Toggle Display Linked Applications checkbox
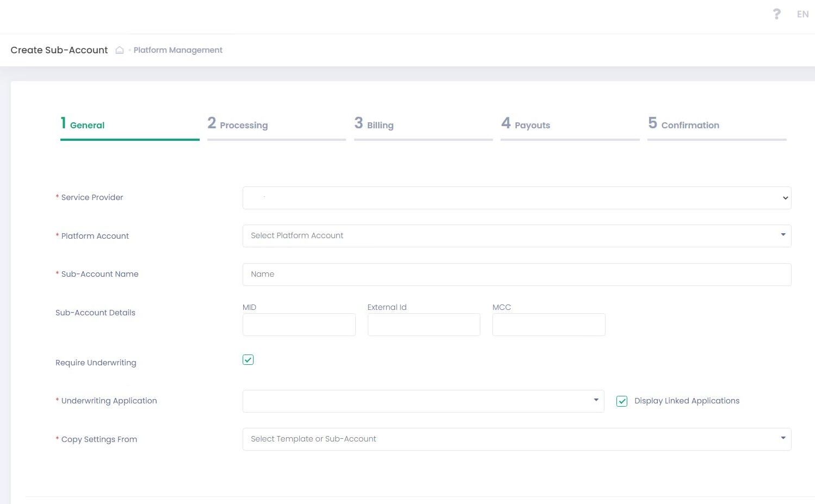 622,401
